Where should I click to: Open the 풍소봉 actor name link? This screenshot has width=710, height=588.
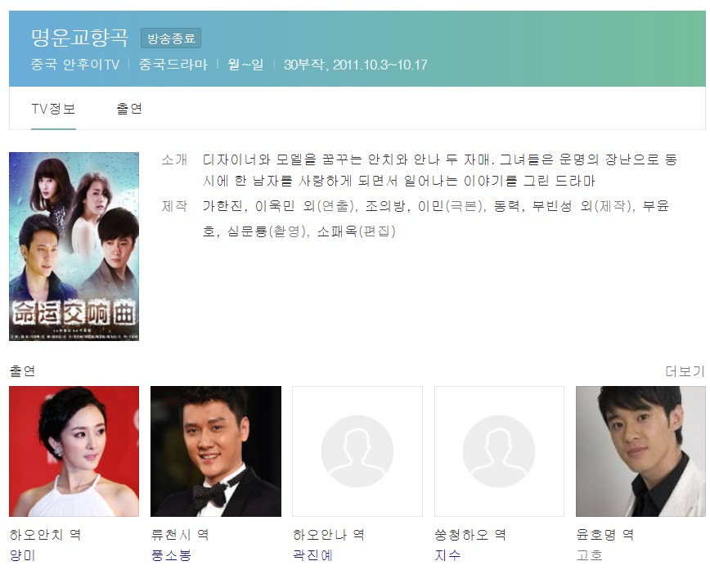(x=171, y=555)
